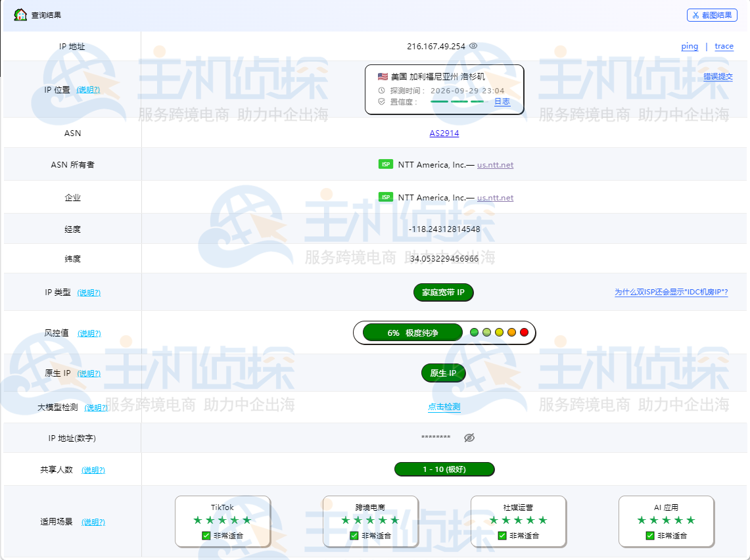Click the 1 - 10 (极好) badge

[444, 469]
